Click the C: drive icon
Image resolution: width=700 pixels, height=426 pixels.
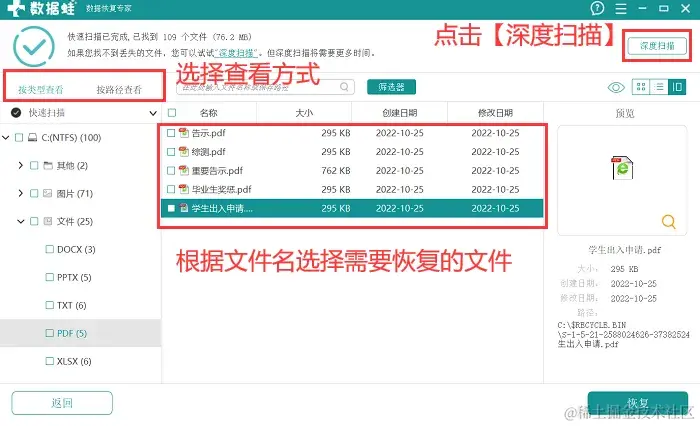(33, 138)
